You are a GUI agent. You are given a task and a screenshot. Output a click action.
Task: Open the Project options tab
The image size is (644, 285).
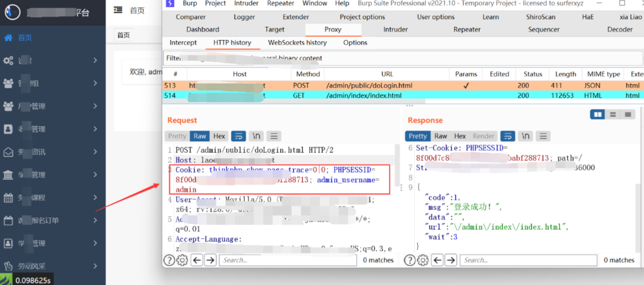(363, 17)
